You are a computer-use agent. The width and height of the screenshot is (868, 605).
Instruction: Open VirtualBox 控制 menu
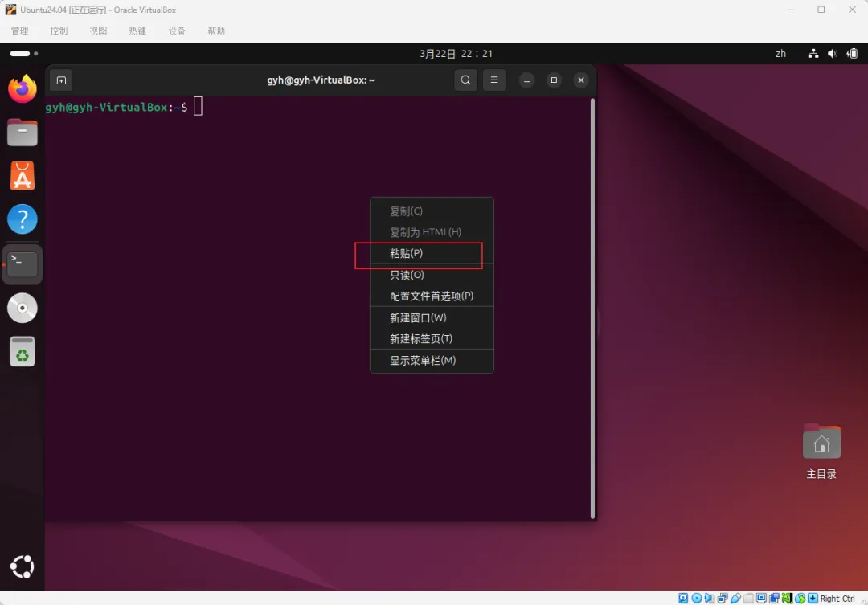coord(59,31)
